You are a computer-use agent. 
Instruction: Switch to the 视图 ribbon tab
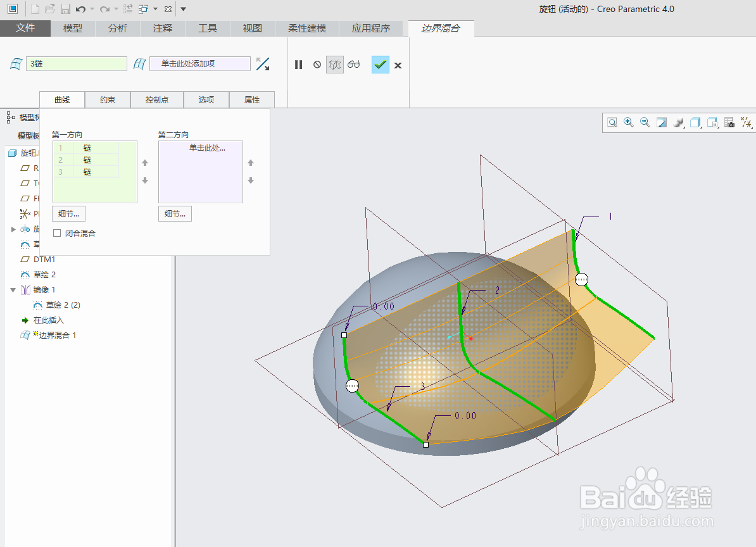tap(253, 28)
